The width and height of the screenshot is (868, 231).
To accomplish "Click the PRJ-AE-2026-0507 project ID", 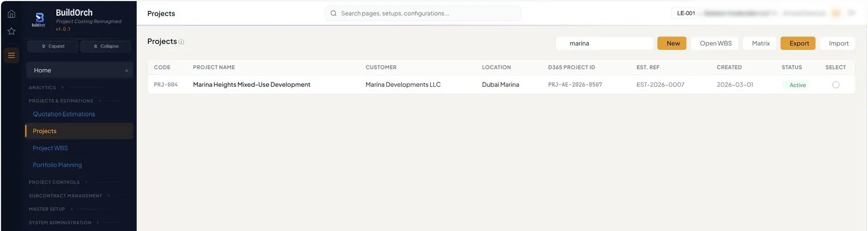I will point(575,85).
